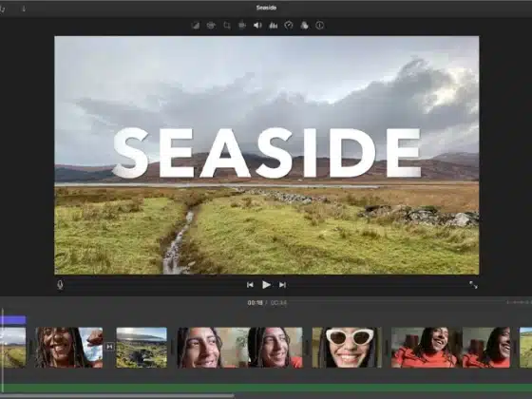
Task: Select the green audio track
Action: pyautogui.click(x=266, y=389)
